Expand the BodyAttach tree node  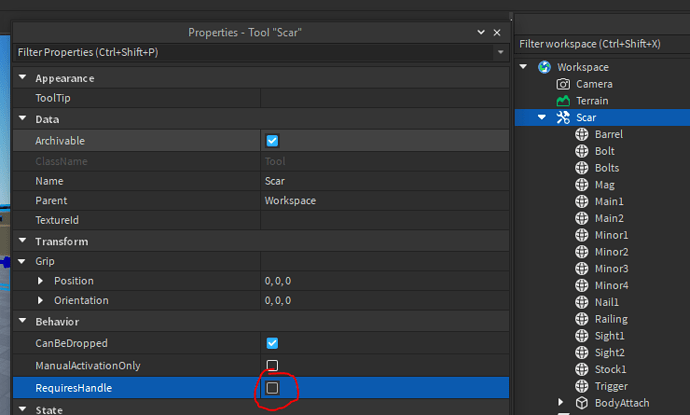point(560,402)
